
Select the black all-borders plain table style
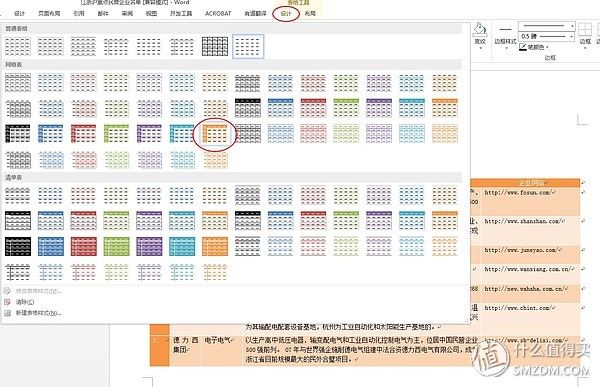pyautogui.click(x=215, y=46)
